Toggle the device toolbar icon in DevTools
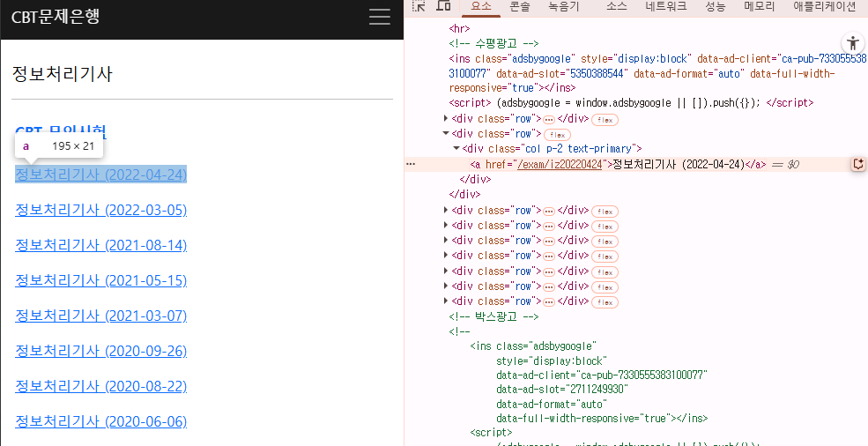Image resolution: width=868 pixels, height=446 pixels. pos(443,6)
